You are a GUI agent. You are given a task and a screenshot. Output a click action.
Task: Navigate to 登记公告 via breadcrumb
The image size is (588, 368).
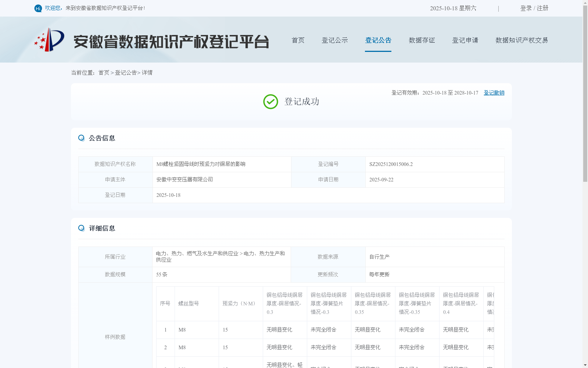tap(125, 73)
